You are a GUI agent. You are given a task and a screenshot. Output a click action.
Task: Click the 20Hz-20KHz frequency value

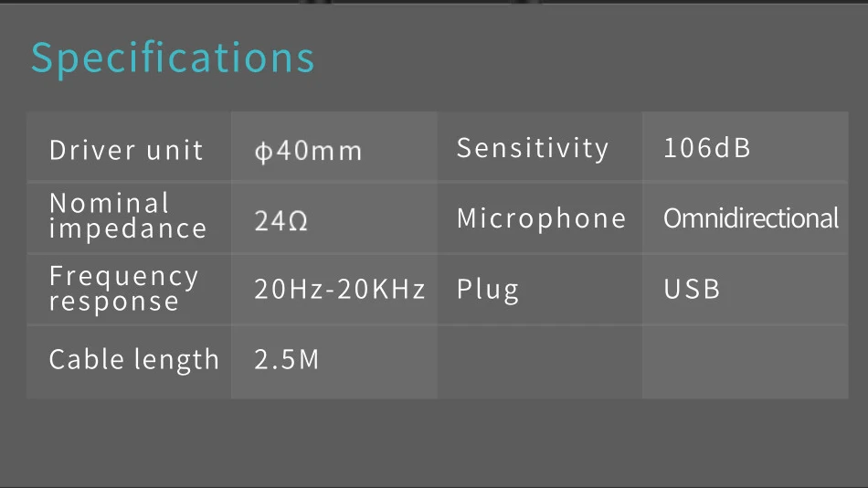tap(339, 289)
